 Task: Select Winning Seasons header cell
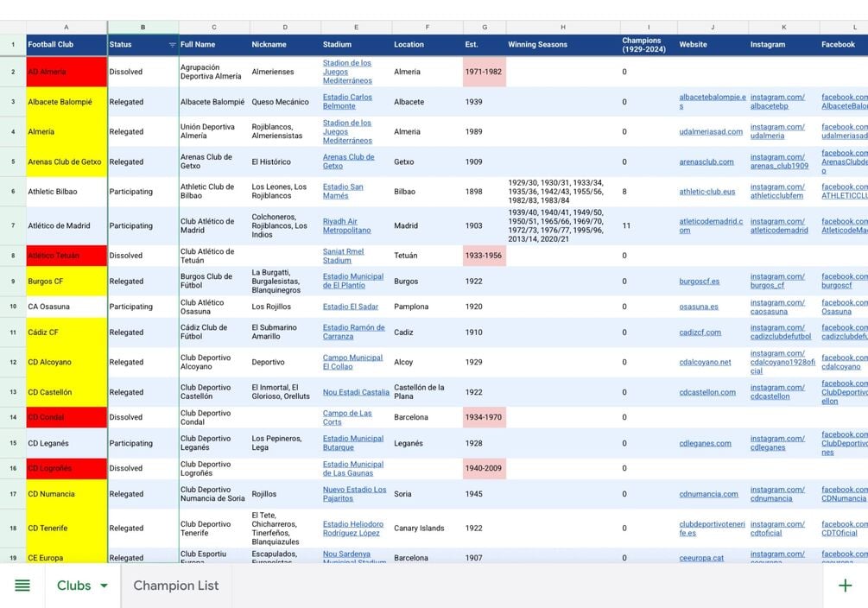pyautogui.click(x=563, y=45)
